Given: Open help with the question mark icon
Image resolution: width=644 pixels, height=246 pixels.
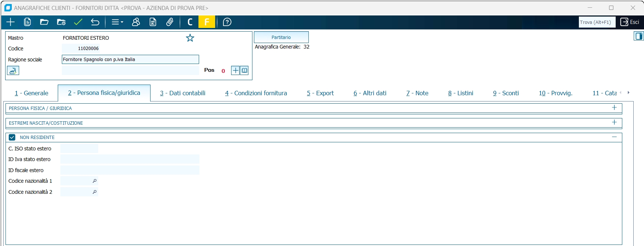Looking at the screenshot, I should click(x=227, y=22).
